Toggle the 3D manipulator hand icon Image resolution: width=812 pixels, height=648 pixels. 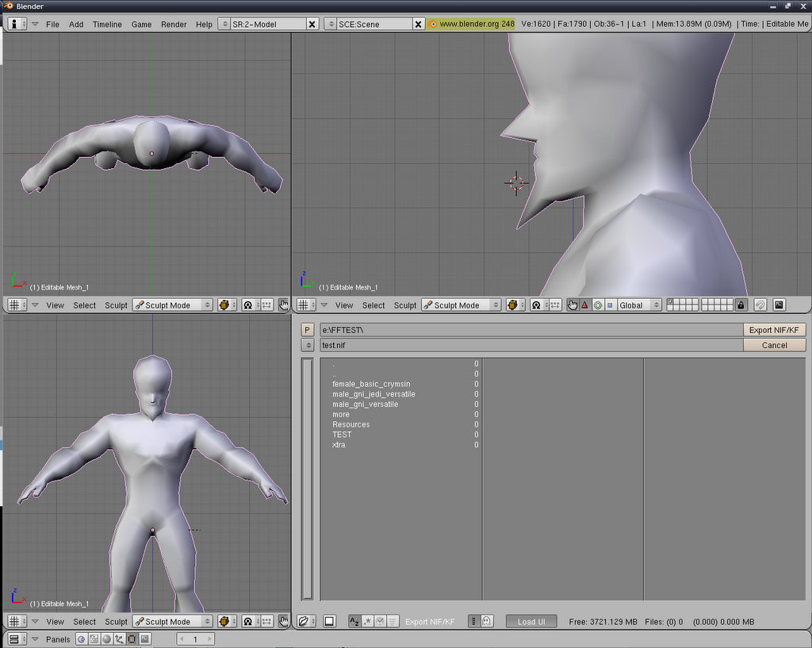point(573,305)
